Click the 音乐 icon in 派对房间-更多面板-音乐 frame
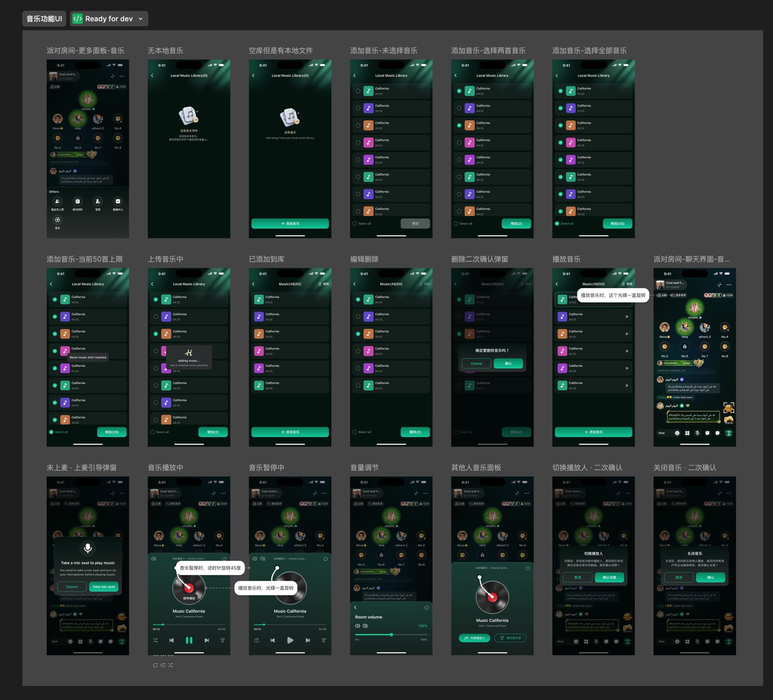 pos(58,220)
